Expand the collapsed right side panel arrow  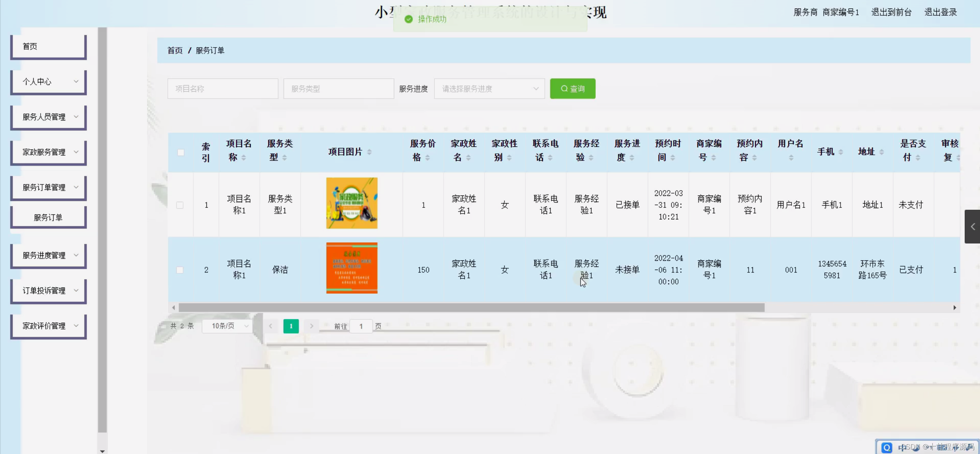(x=972, y=227)
